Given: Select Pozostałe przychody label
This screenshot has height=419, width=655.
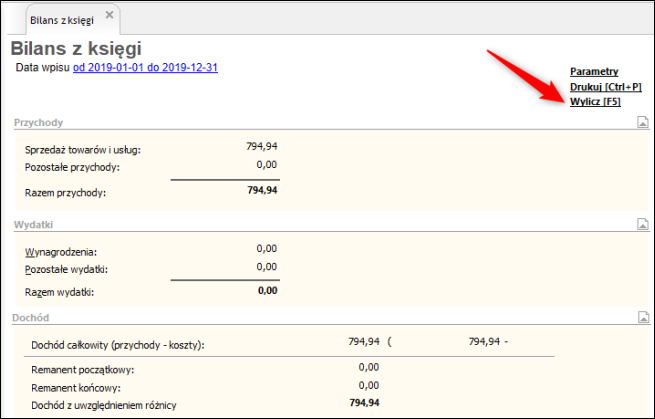Looking at the screenshot, I should click(x=72, y=168).
